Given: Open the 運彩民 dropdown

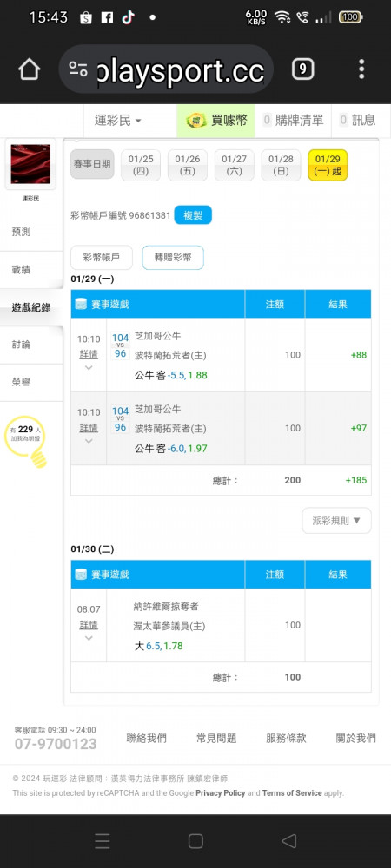Looking at the screenshot, I should click(x=117, y=120).
